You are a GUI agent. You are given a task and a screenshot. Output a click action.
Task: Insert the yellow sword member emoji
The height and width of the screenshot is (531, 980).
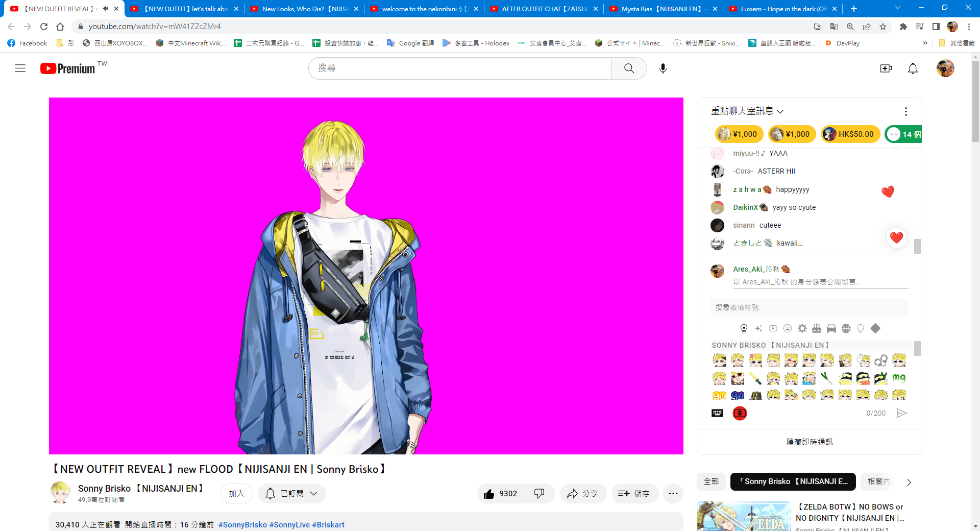pos(755,378)
